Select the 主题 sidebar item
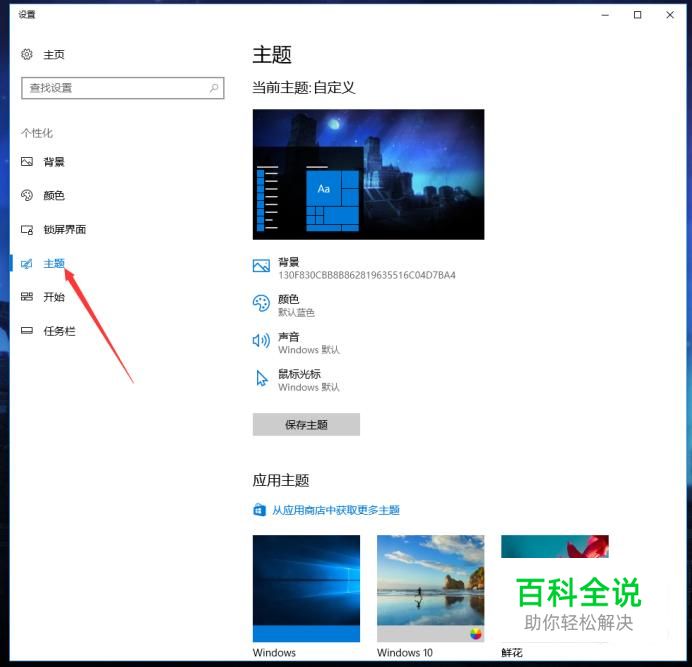The width and height of the screenshot is (692, 667). coord(54,264)
